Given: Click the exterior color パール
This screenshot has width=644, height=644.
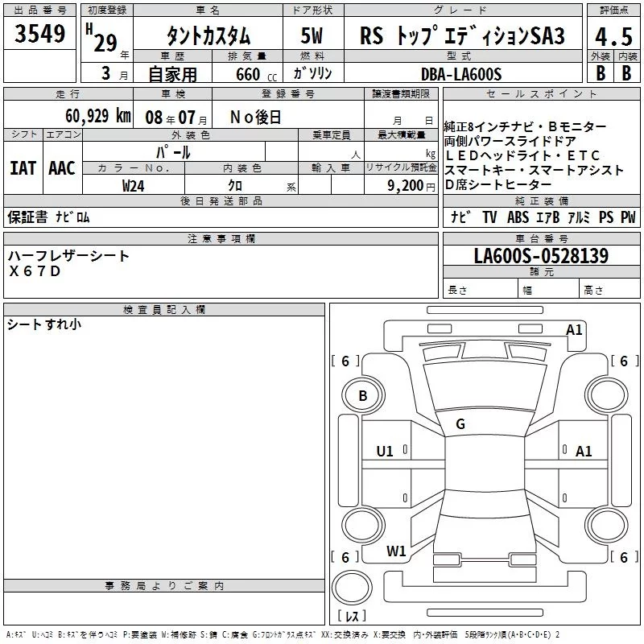Looking at the screenshot, I should click(173, 152).
